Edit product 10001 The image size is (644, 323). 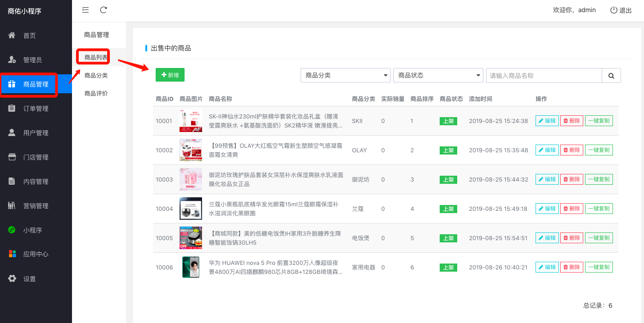pos(547,121)
